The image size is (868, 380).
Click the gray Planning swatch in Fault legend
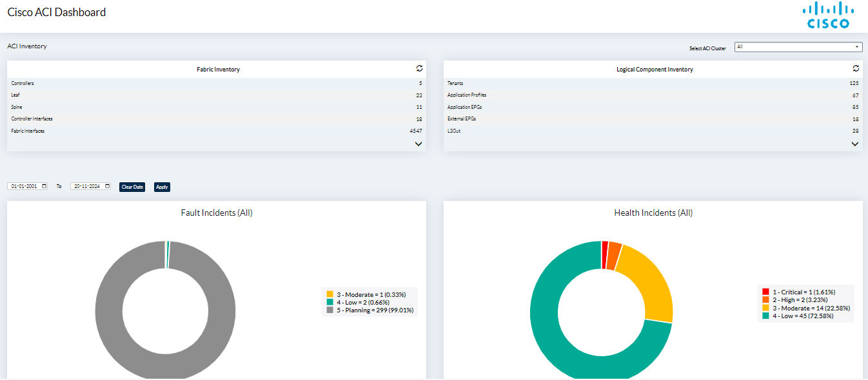(x=330, y=310)
